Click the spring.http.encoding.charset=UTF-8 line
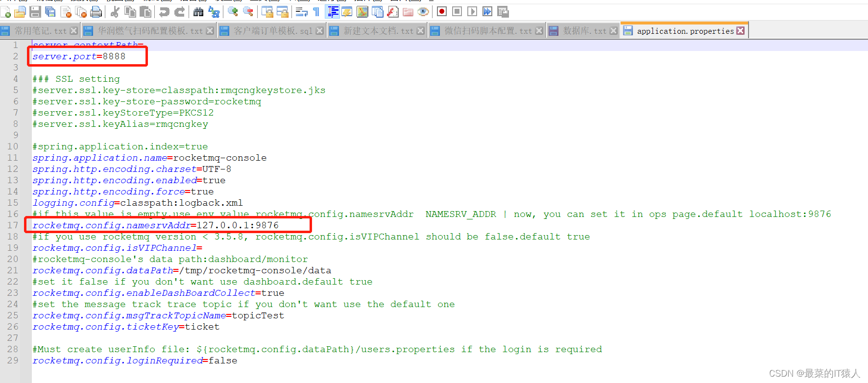 [132, 169]
